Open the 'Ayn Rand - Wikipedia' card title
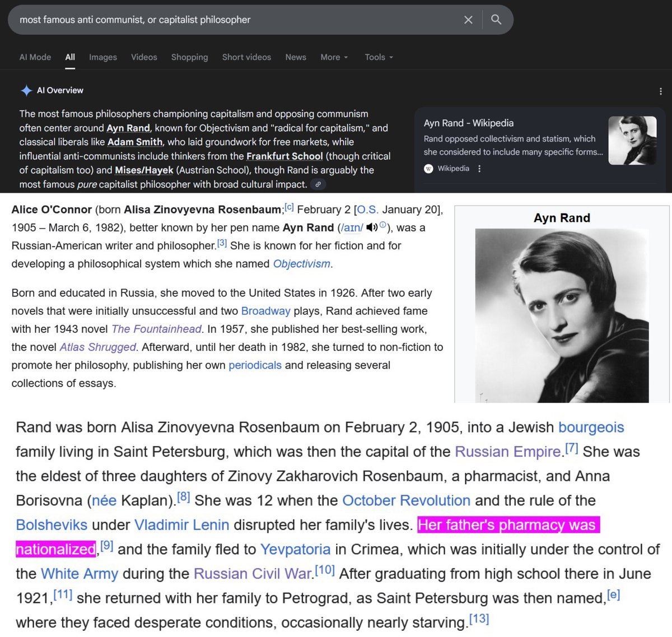Viewport: 672px width, 637px height. (x=469, y=123)
